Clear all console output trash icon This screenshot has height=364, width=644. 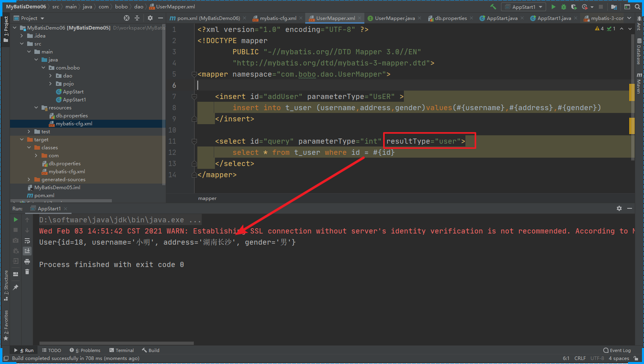point(27,272)
